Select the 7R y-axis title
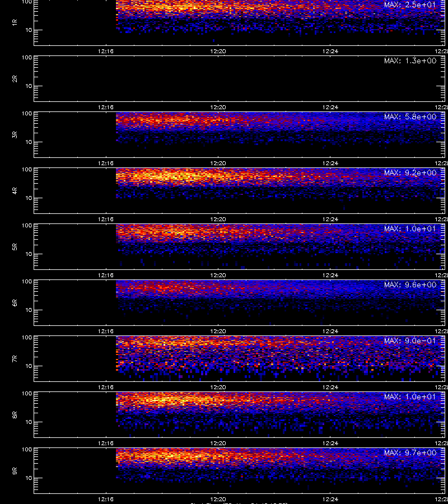 coord(15,359)
